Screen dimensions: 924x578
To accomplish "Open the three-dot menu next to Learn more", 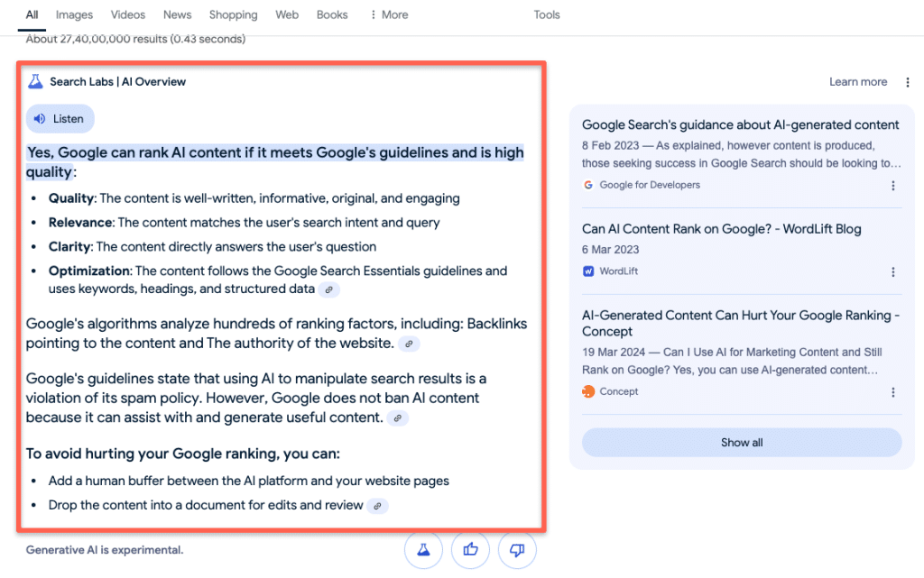I will tap(907, 81).
